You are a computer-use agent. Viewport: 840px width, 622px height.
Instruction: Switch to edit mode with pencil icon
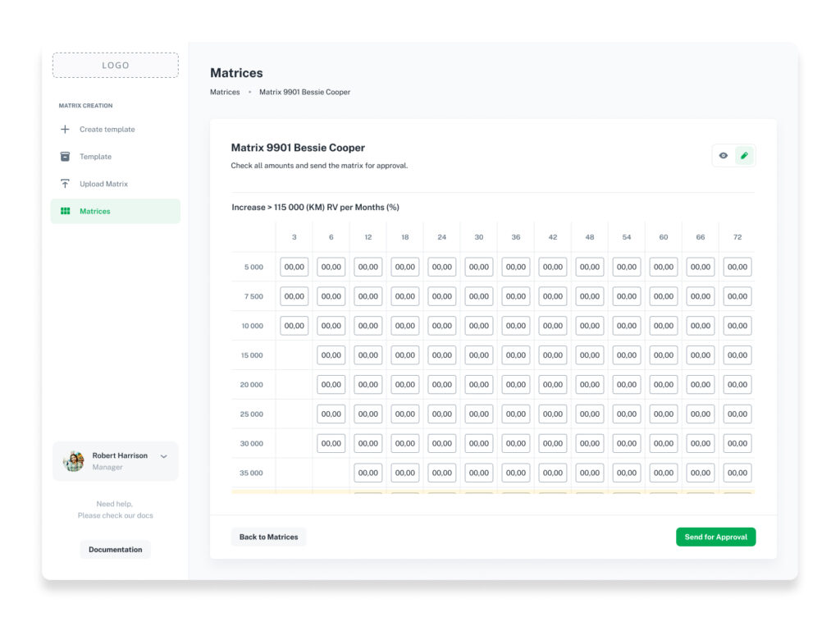(x=744, y=156)
